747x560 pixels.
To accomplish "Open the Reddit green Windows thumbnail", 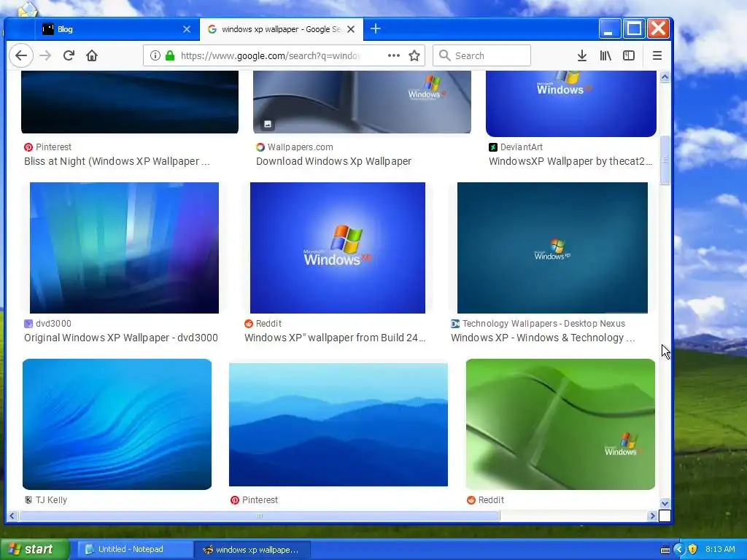I will point(560,424).
